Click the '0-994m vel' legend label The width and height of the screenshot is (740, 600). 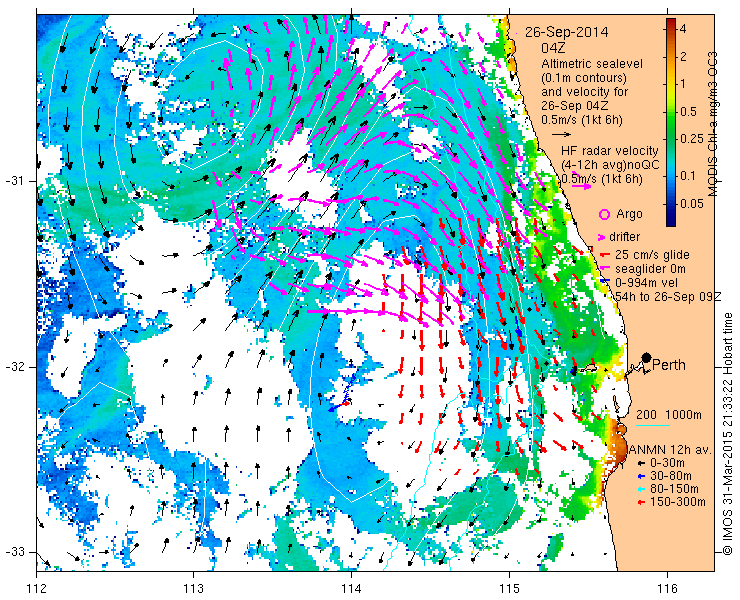coord(647,283)
